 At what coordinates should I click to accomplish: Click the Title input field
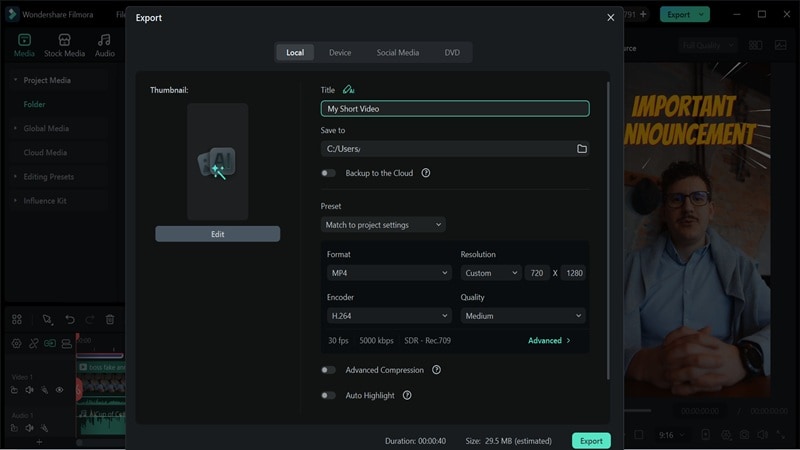pos(455,109)
